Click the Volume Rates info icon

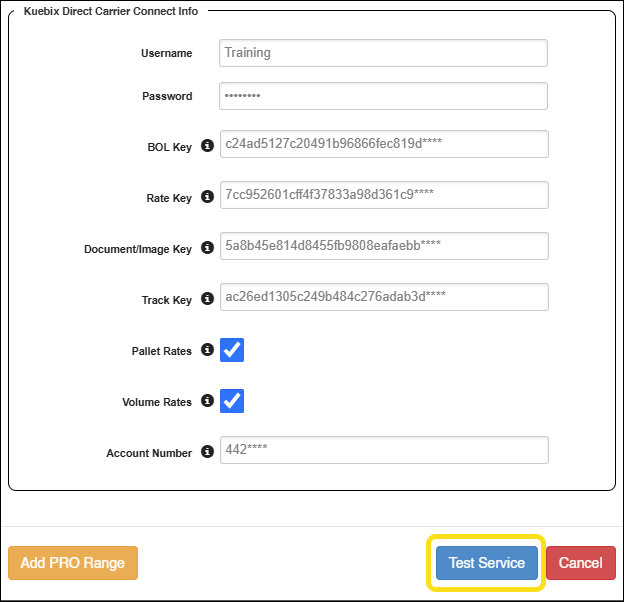point(207,401)
